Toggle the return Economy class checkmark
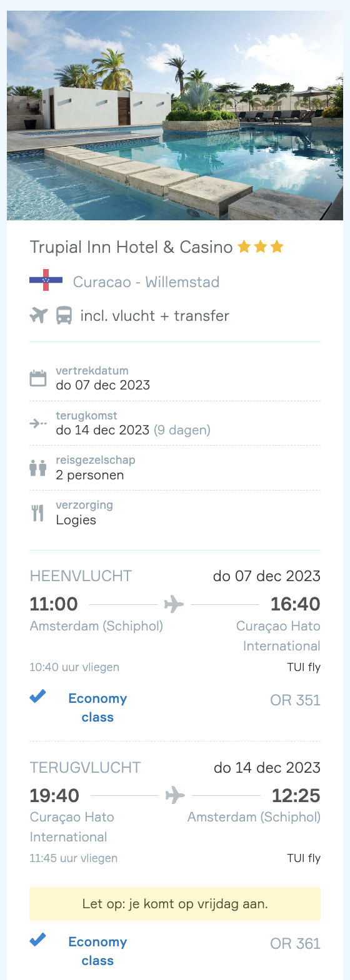 point(38,939)
